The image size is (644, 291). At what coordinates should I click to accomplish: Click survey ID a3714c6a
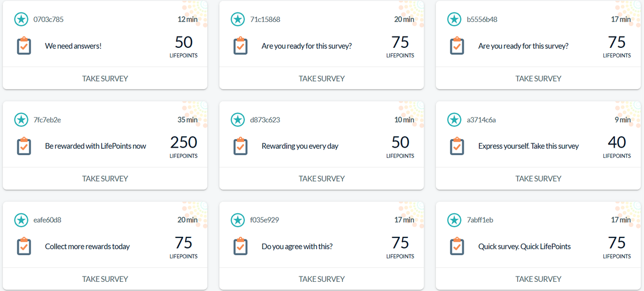pyautogui.click(x=481, y=120)
